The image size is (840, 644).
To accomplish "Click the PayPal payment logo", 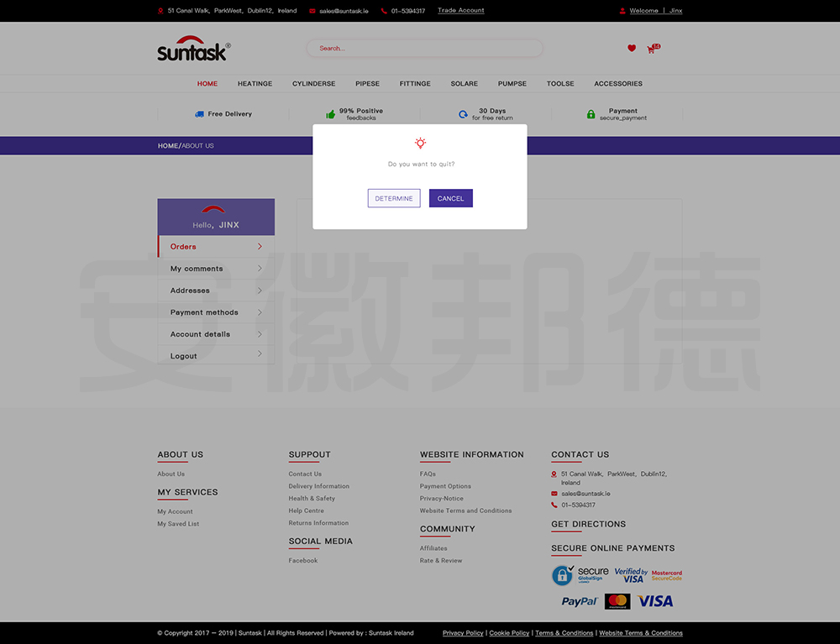I will (x=580, y=601).
